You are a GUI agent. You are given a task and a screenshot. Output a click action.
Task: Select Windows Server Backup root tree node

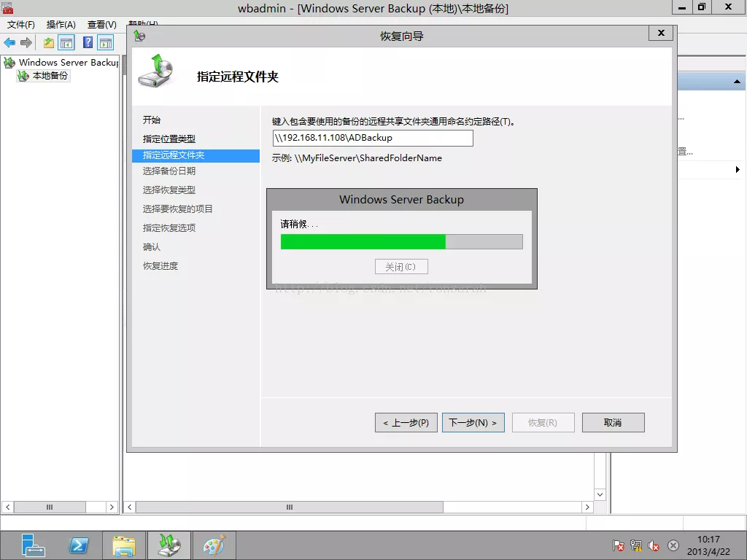pos(68,63)
